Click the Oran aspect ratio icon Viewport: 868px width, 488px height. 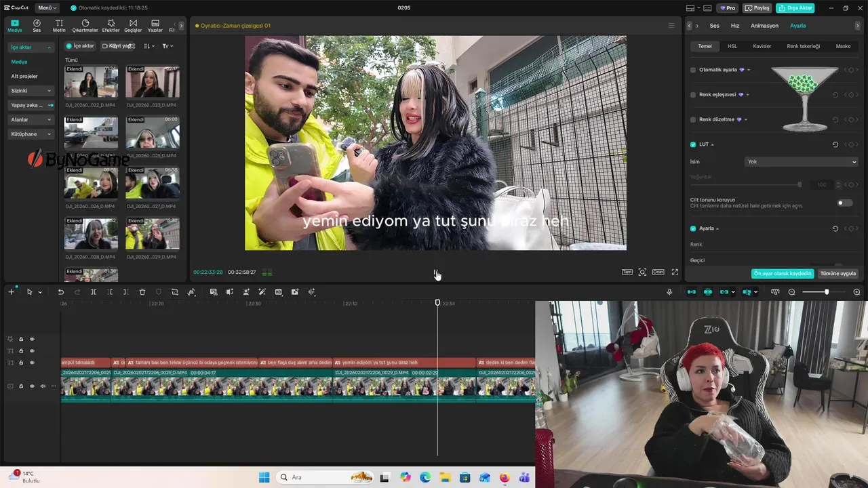tap(658, 272)
